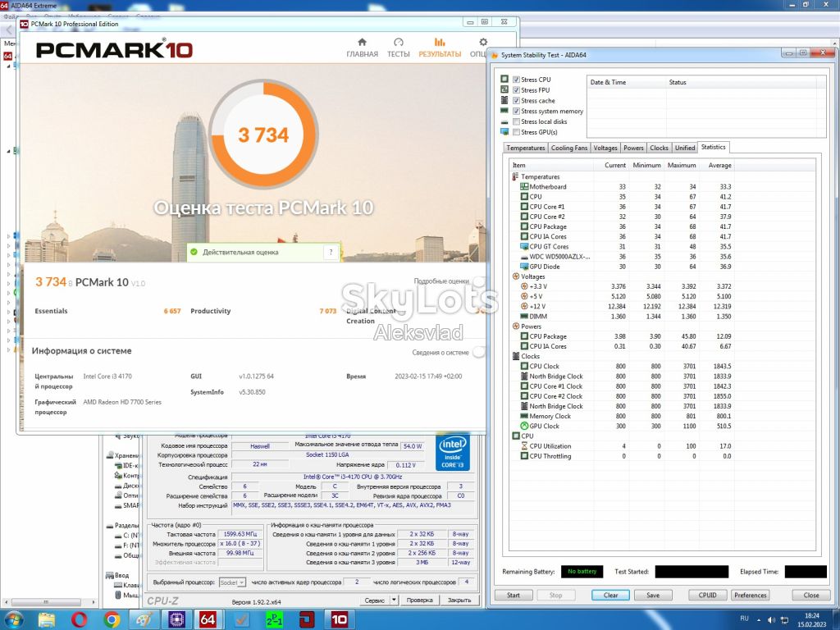Toggle the Подробные оценки switch
The image size is (840, 630).
(x=478, y=281)
